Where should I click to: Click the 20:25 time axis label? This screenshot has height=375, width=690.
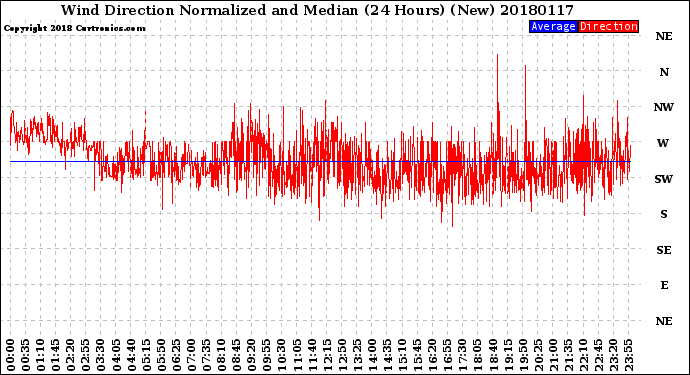[x=538, y=355]
